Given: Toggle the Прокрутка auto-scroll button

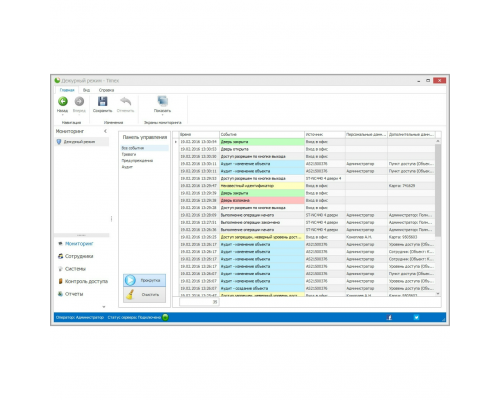Looking at the screenshot, I should point(144,280).
